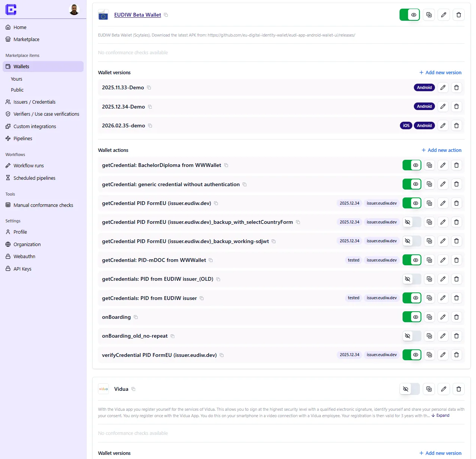
Task: Duplicate PID from EUDIW issuer_(OLD) action
Action: [429, 279]
